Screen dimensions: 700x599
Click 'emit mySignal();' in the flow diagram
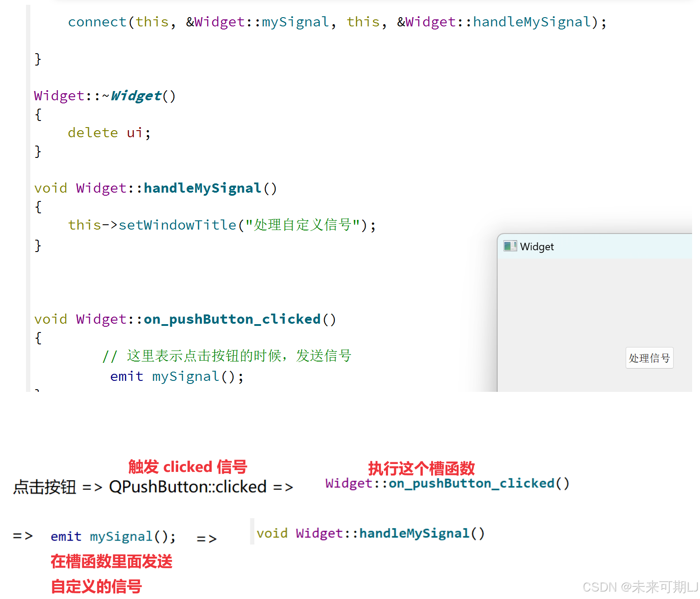coord(113,537)
